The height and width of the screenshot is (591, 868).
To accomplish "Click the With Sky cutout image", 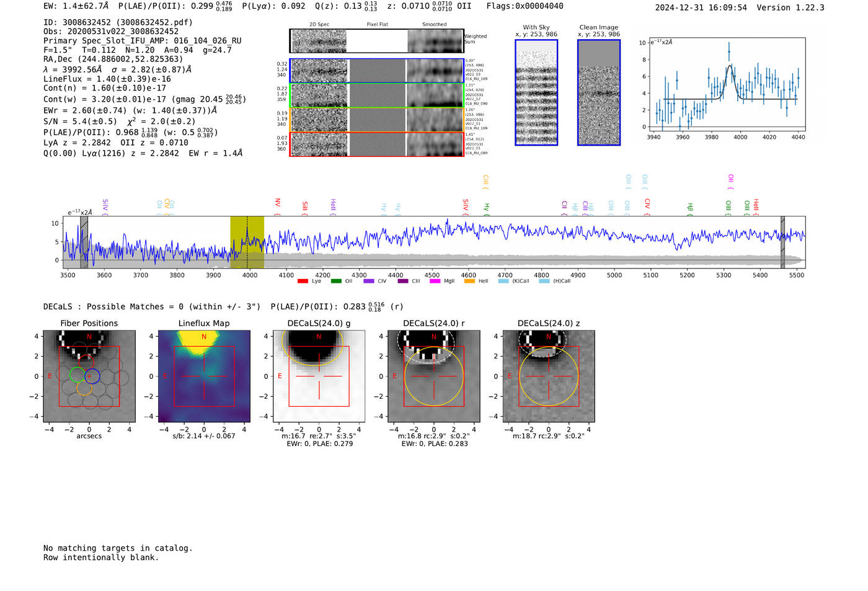I will 536,92.
